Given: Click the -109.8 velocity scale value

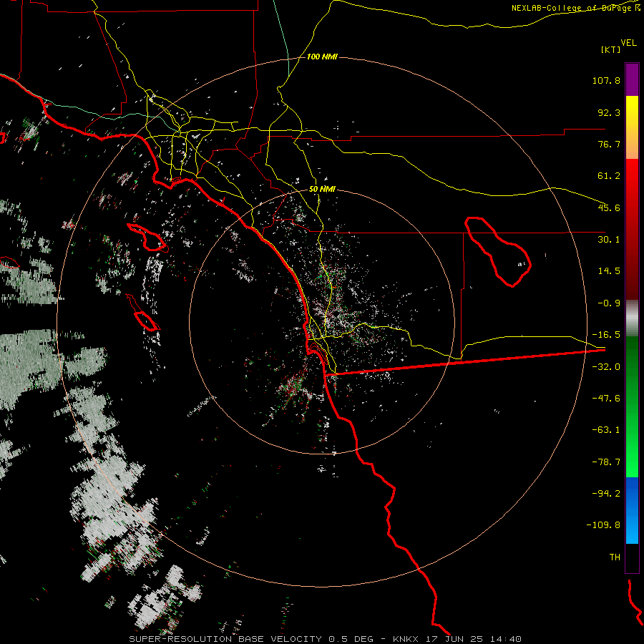Looking at the screenshot, I should [603, 525].
